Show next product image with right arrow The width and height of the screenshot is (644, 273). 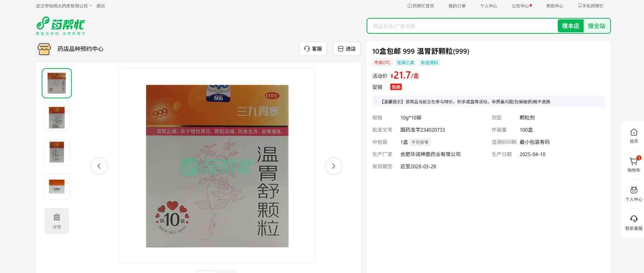(x=333, y=166)
